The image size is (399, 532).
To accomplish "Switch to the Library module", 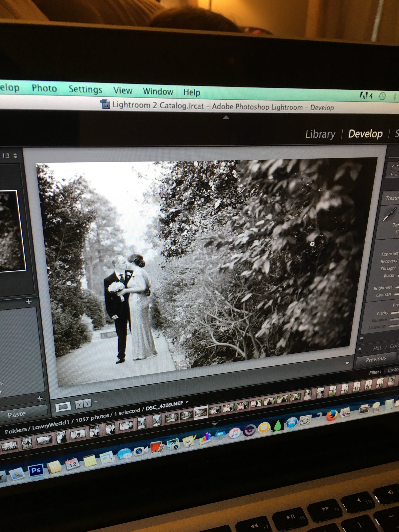I will (x=320, y=134).
